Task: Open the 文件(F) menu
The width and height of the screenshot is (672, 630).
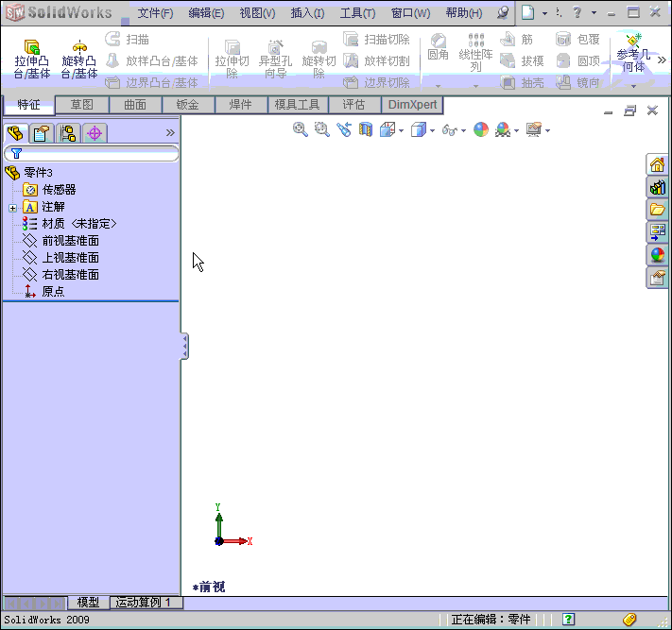Action: coord(155,13)
